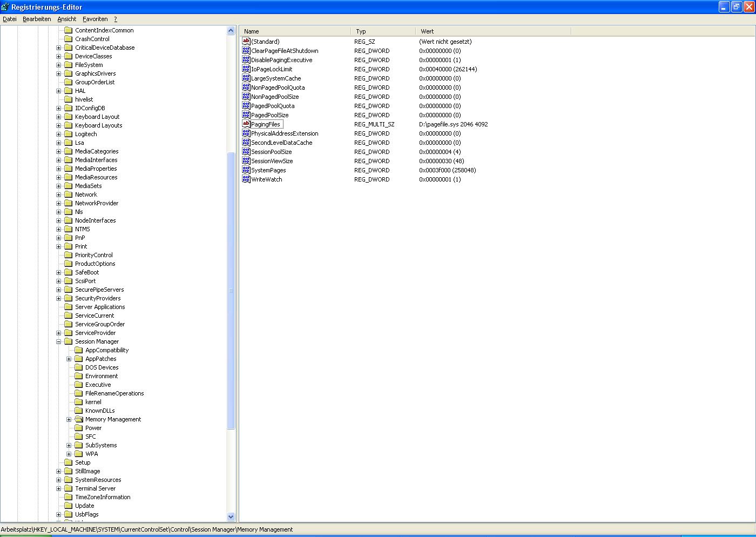Select the NonPagedPoolSize value name

275,97
